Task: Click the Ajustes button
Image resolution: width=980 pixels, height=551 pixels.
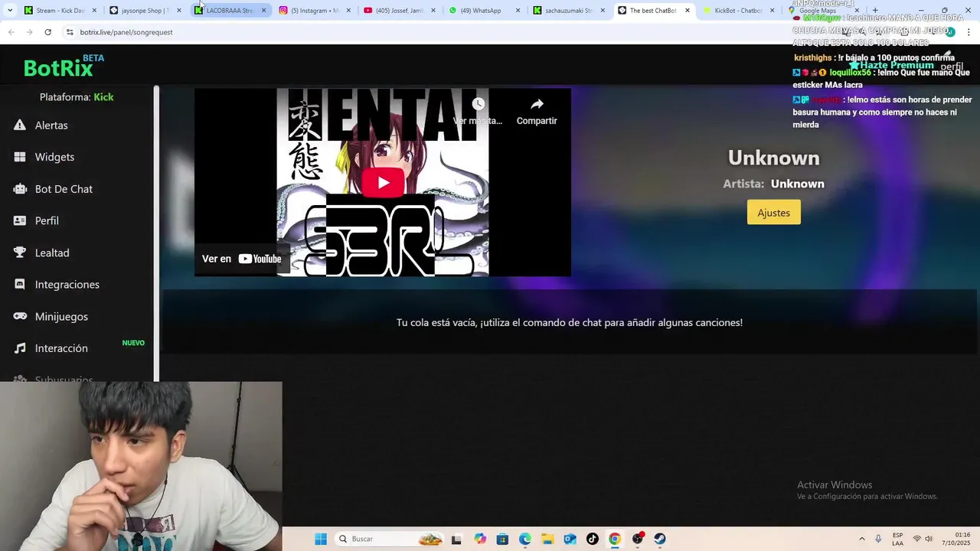Action: pos(773,213)
